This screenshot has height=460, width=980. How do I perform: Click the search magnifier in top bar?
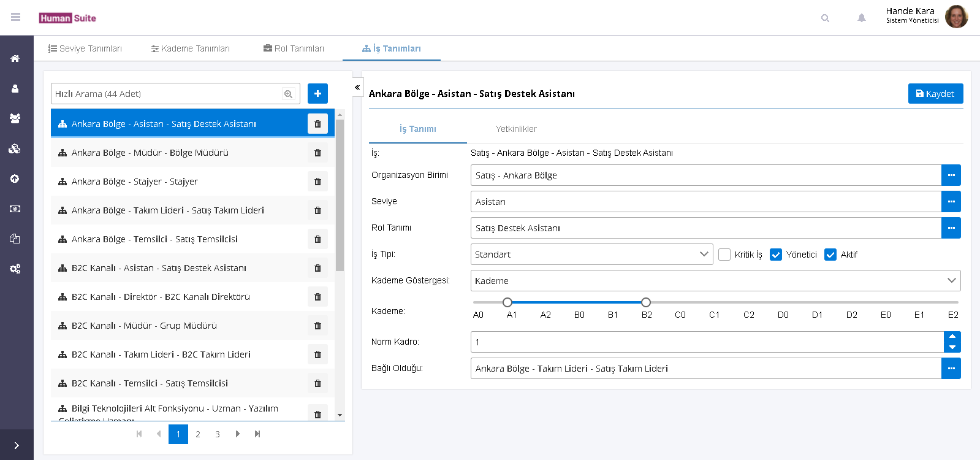(825, 18)
